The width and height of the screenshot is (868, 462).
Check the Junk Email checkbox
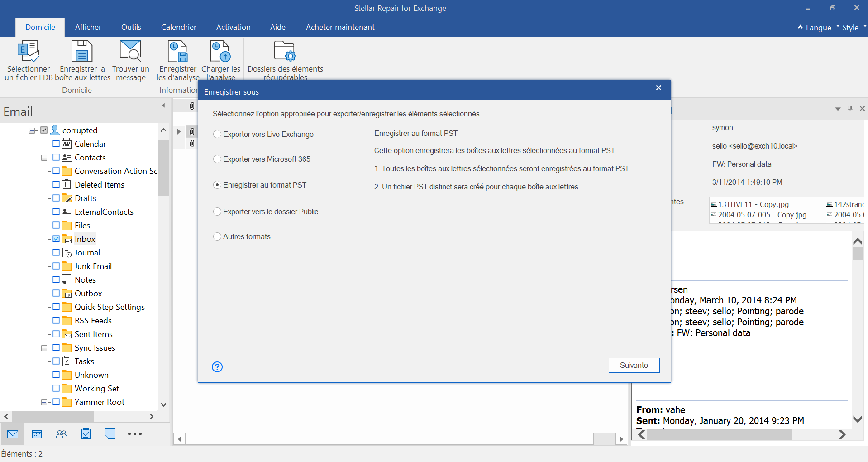56,266
